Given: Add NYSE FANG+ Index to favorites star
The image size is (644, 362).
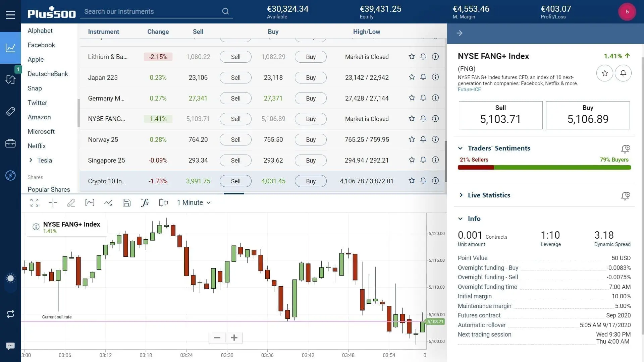Looking at the screenshot, I should (x=604, y=73).
